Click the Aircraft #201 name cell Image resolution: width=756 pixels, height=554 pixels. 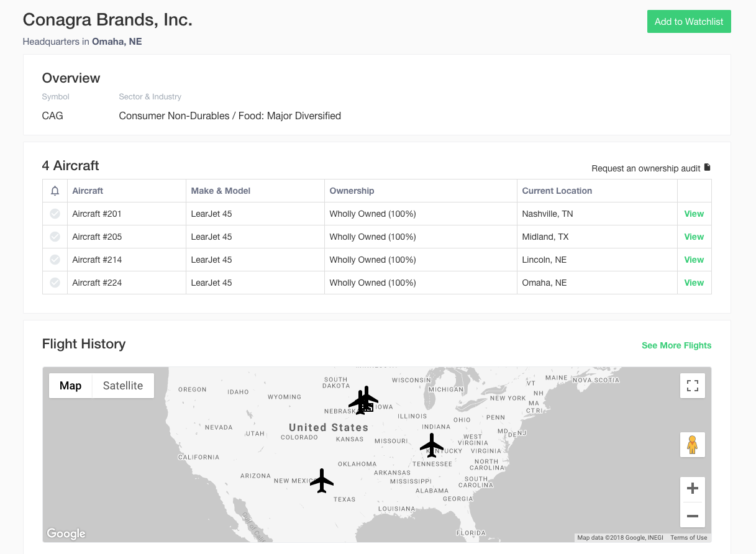tap(127, 214)
